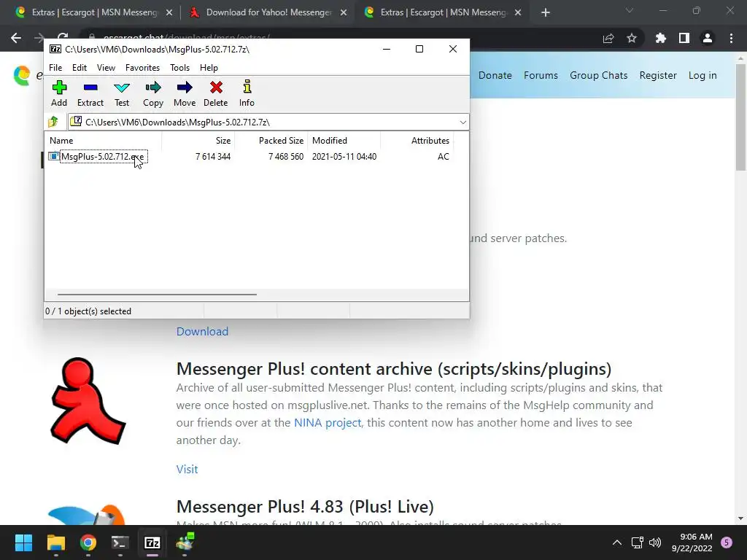Open the Chrome profile avatar icon
The width and height of the screenshot is (747, 560).
pos(708,38)
